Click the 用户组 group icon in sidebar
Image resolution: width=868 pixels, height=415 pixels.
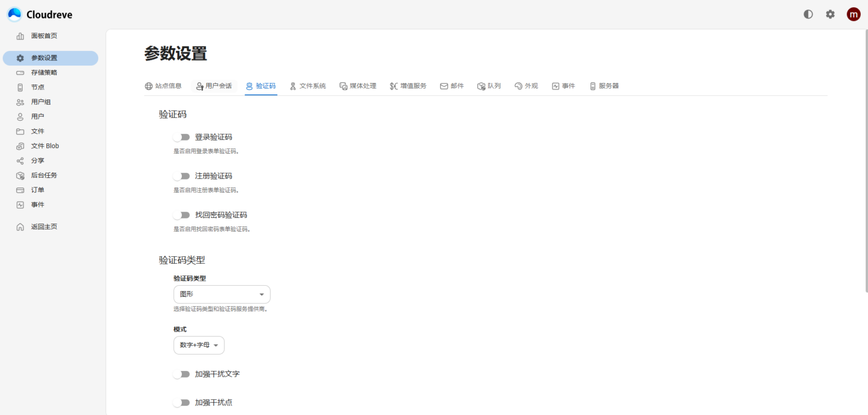coord(20,102)
